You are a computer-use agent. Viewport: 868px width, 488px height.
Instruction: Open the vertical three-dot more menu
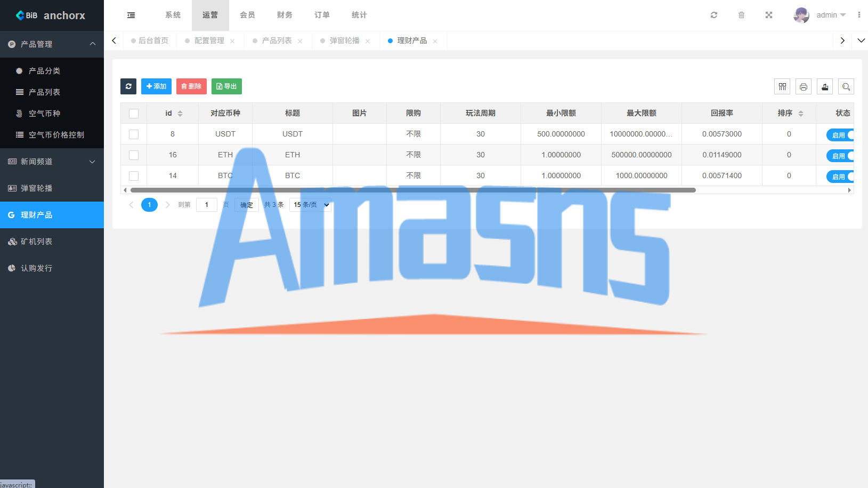[x=859, y=15]
